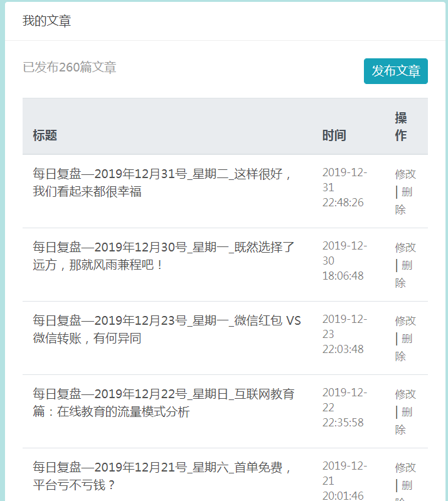Click 修改 on the 12月23号 article row
The image size is (448, 501).
405,321
